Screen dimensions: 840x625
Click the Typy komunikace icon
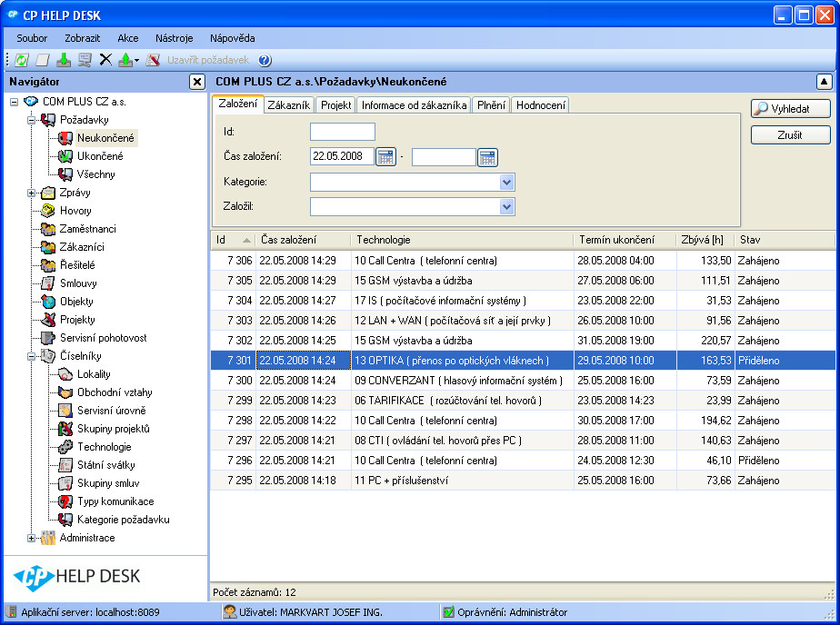point(65,502)
